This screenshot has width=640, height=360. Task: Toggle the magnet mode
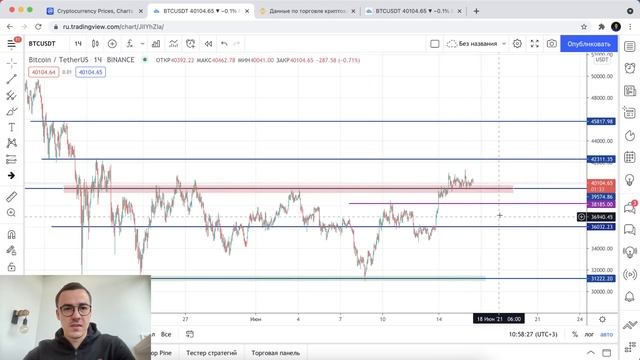[11, 234]
